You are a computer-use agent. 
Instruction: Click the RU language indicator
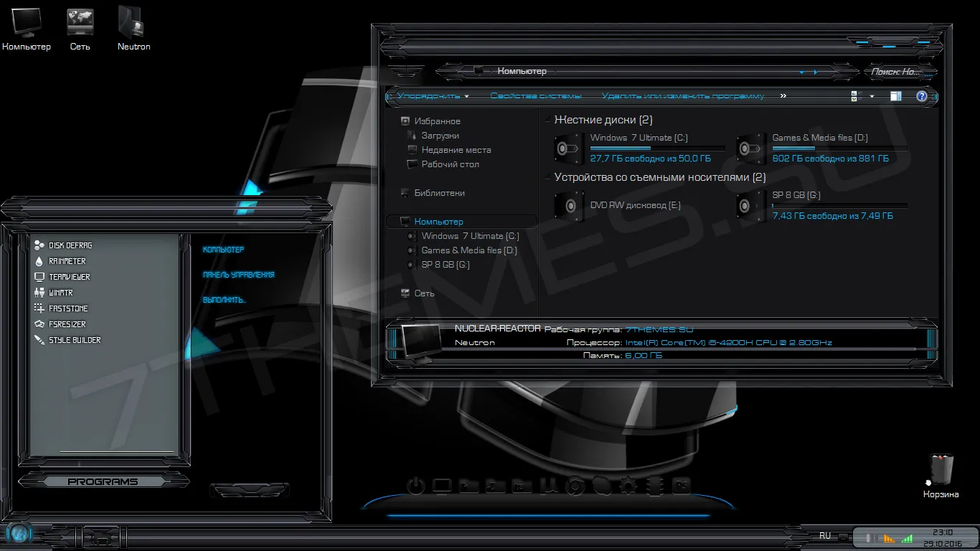pos(825,535)
